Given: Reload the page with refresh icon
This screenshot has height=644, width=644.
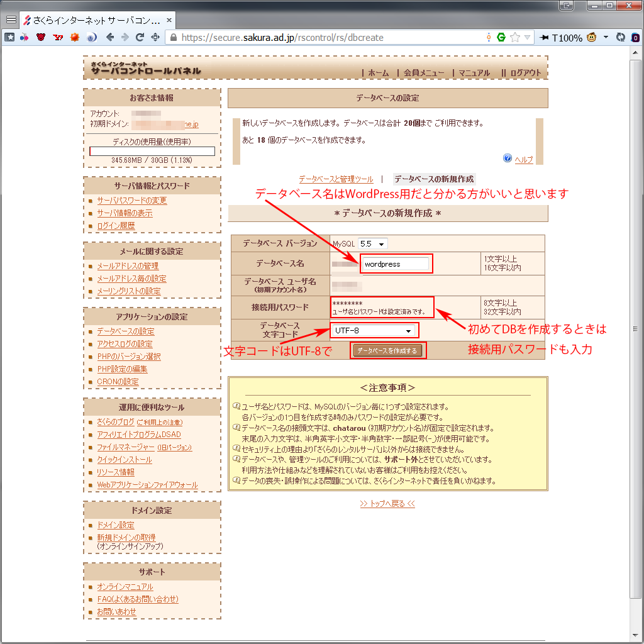Looking at the screenshot, I should tap(140, 37).
